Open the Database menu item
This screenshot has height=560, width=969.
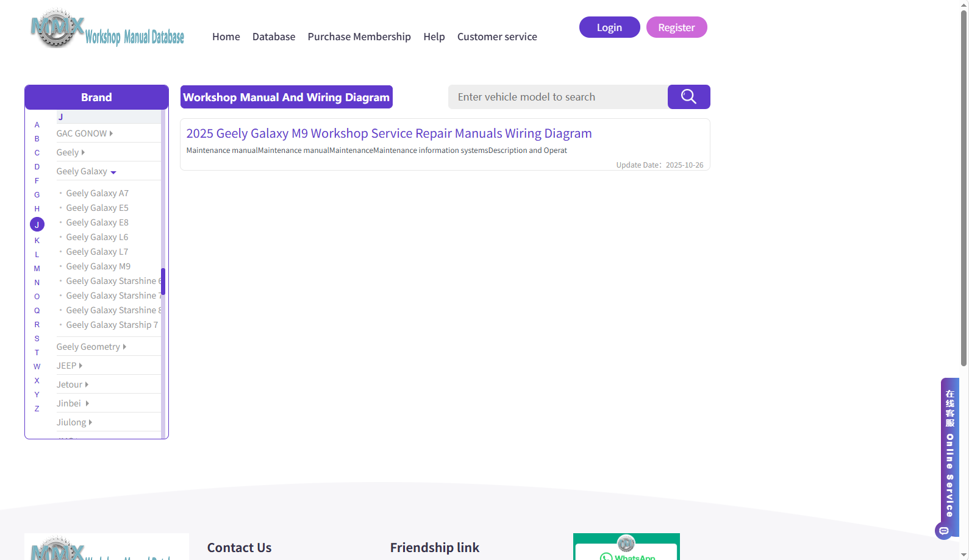coord(274,37)
